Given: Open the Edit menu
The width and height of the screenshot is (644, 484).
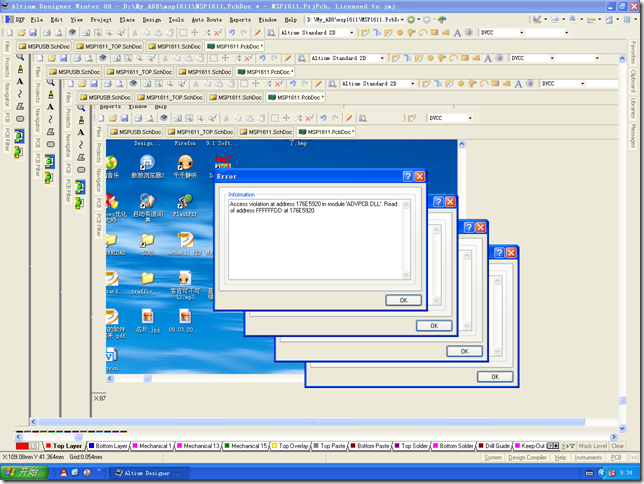Looking at the screenshot, I should click(57, 20).
